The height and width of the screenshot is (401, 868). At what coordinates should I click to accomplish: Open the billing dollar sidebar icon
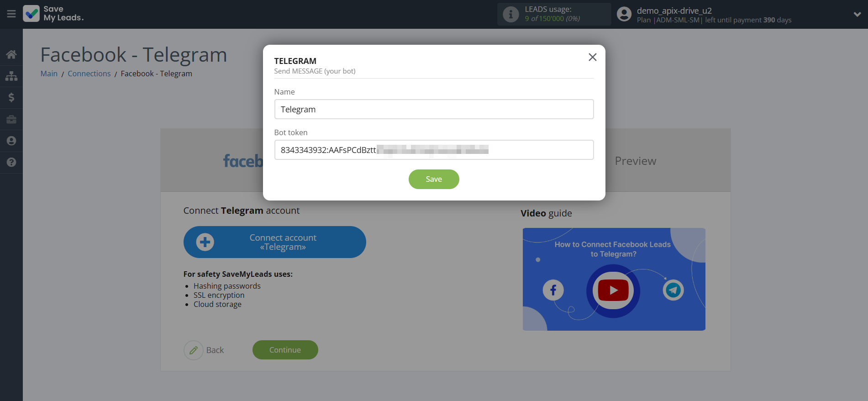11,97
